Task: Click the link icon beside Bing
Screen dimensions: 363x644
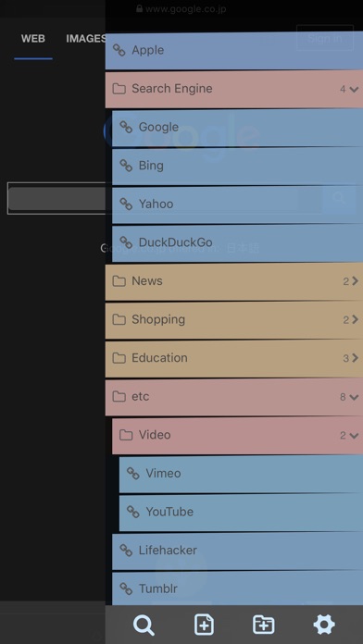Action: coord(126,166)
